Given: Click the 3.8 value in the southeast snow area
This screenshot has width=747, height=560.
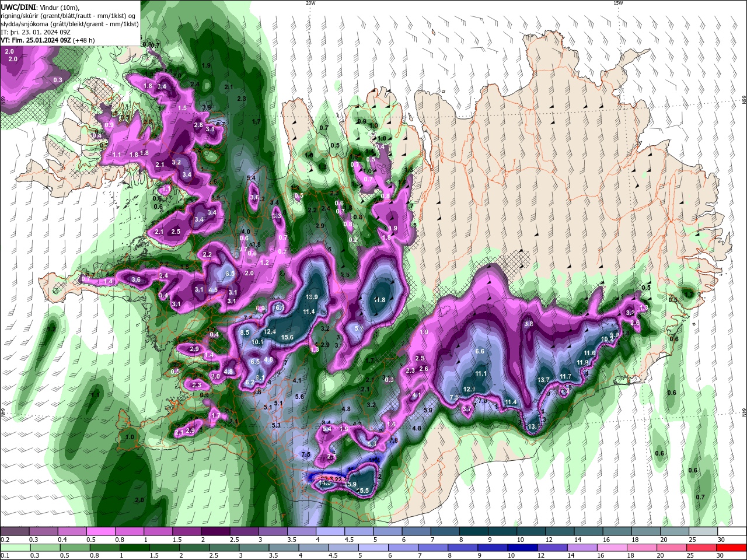Looking at the screenshot, I should click(529, 323).
